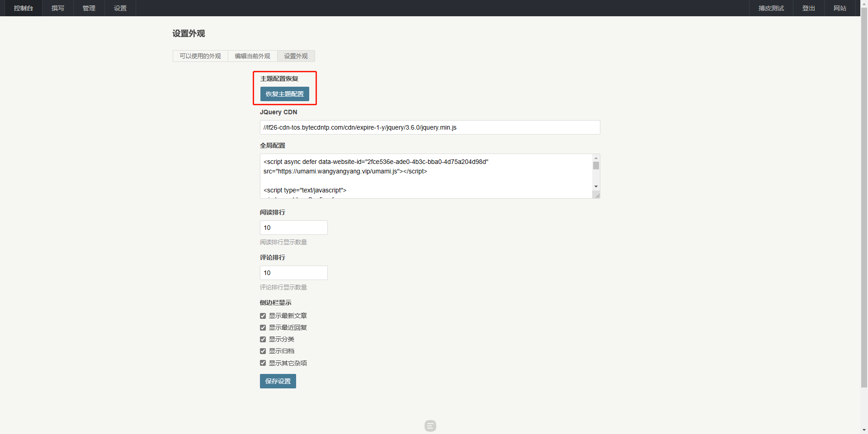868x434 pixels.
Task: Click the 评论排行显示数量 hint text
Action: [283, 287]
